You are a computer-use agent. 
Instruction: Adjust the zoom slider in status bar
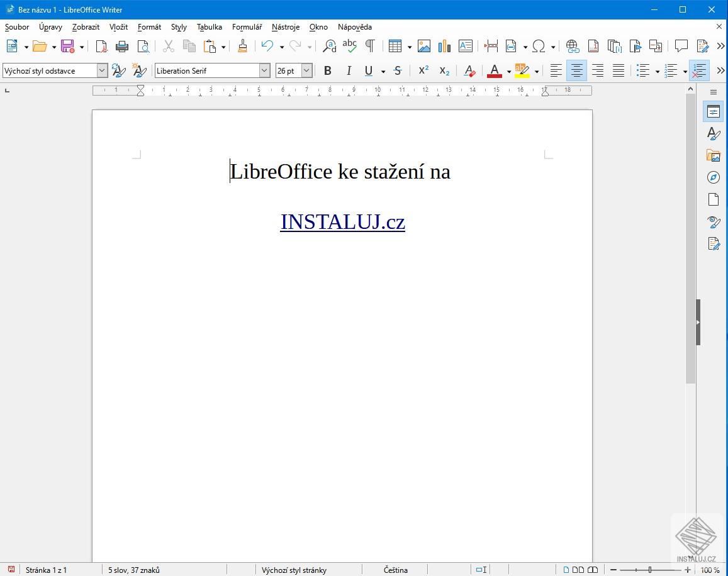[649, 570]
